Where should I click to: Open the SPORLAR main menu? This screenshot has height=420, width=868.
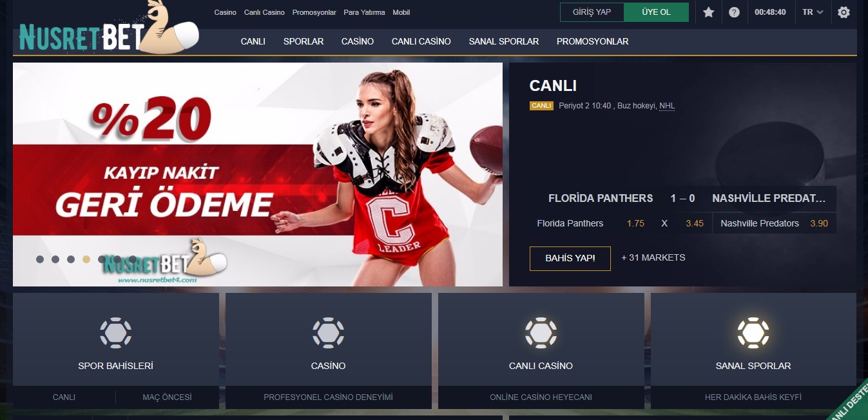(x=304, y=41)
